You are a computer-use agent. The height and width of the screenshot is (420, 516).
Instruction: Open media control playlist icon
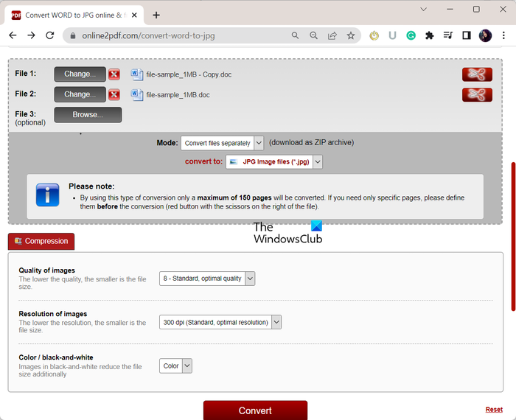pos(448,35)
